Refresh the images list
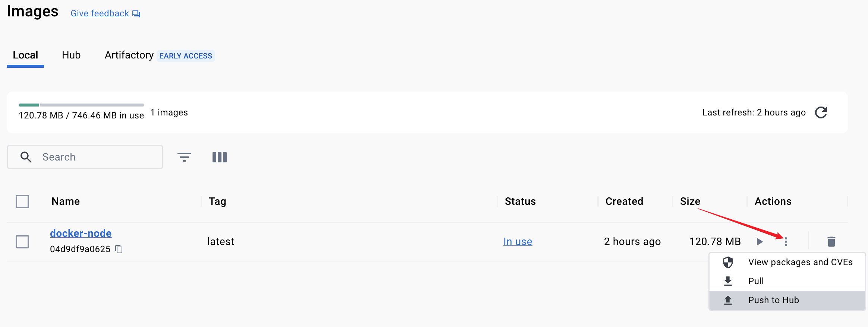Viewport: 868px width, 327px height. click(x=821, y=112)
